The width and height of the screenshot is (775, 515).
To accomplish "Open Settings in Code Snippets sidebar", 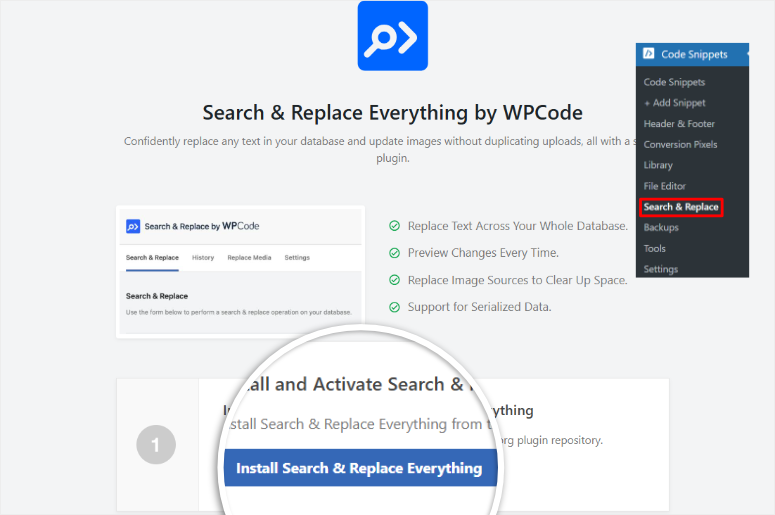I will click(x=660, y=269).
